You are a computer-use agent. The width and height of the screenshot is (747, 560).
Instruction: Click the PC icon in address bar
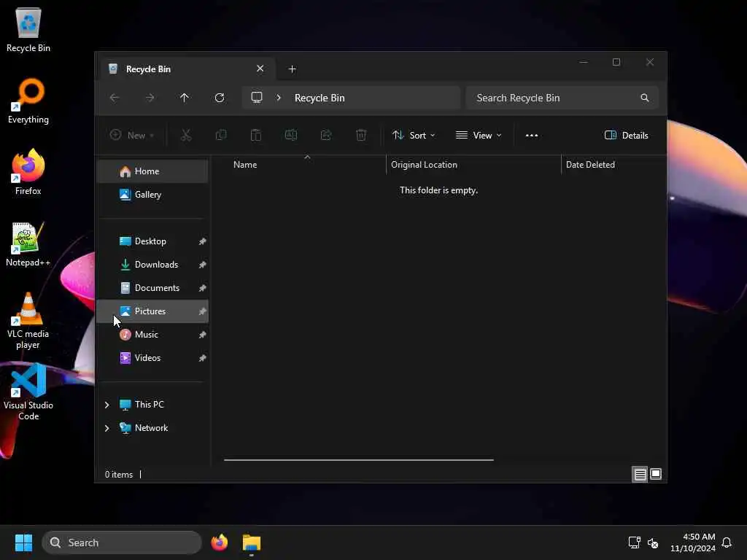pos(257,98)
